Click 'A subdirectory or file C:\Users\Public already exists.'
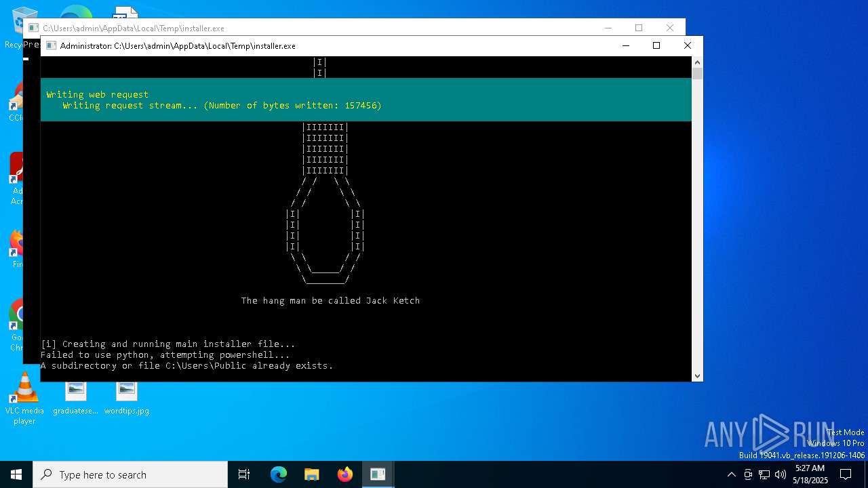 [x=186, y=365]
